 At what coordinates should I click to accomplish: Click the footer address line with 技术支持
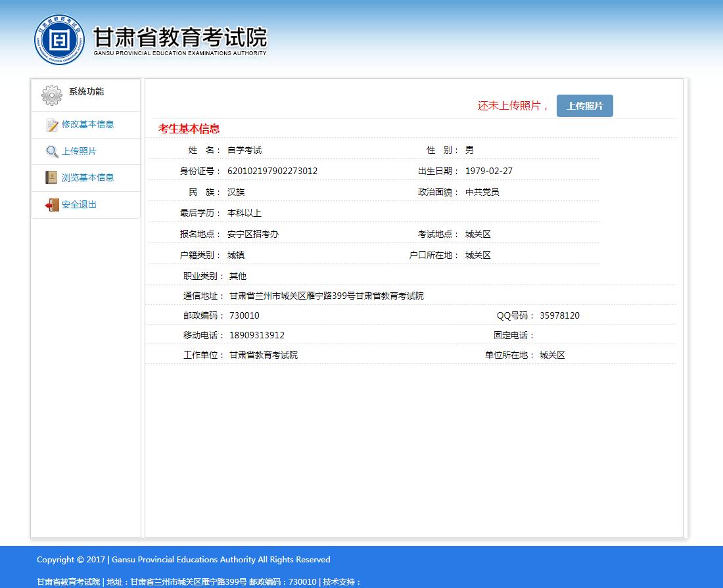tap(198, 581)
